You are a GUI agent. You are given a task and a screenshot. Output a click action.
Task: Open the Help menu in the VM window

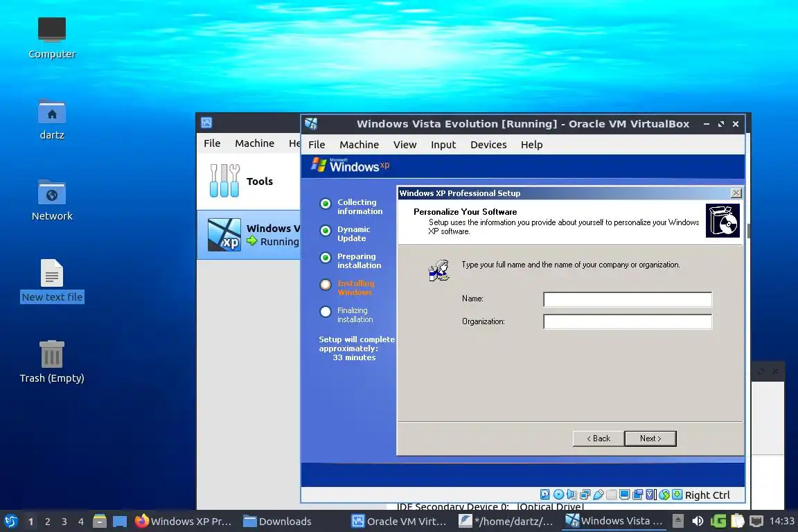point(531,145)
